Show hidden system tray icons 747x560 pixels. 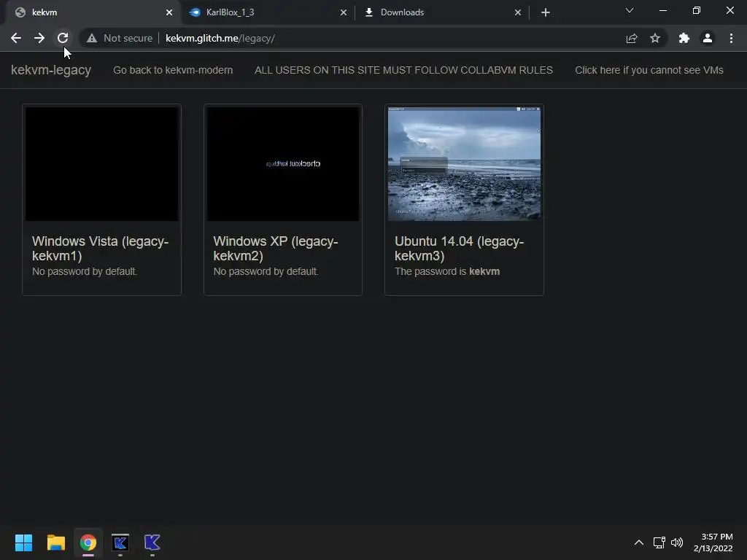(639, 542)
